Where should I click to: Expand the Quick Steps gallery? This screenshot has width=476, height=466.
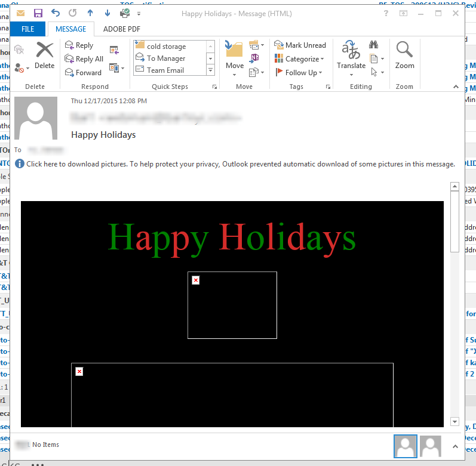coord(210,70)
